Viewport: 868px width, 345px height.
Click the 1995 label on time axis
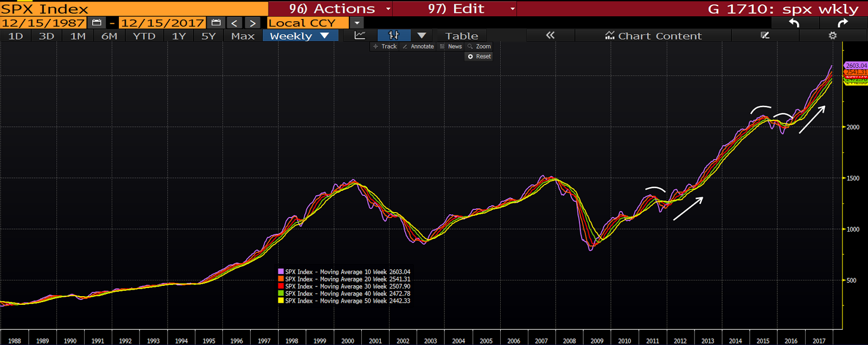(209, 341)
